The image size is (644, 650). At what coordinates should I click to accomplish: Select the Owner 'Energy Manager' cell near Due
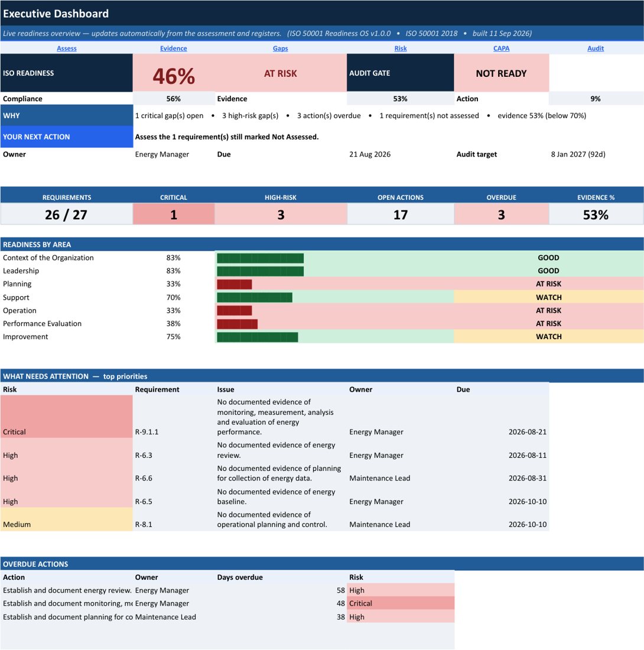(x=162, y=154)
